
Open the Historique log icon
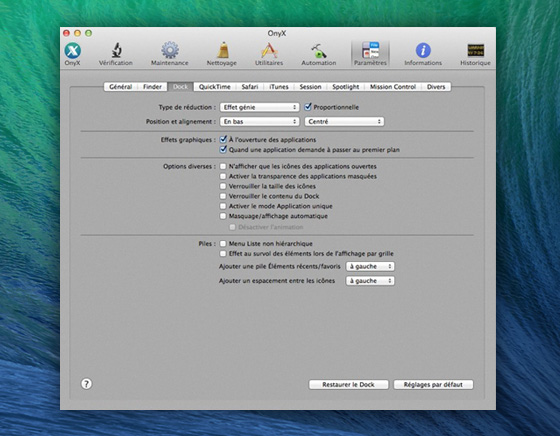(x=475, y=54)
